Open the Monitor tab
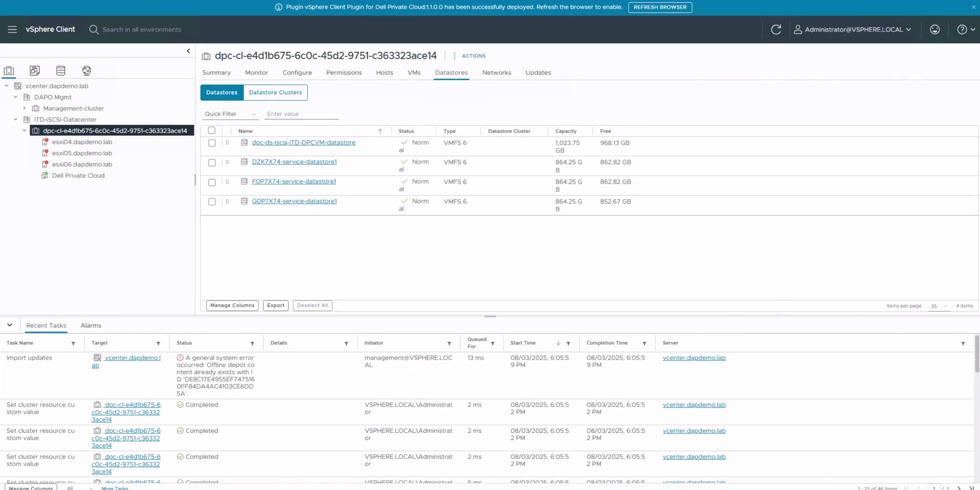This screenshot has height=490, width=980. (x=256, y=73)
